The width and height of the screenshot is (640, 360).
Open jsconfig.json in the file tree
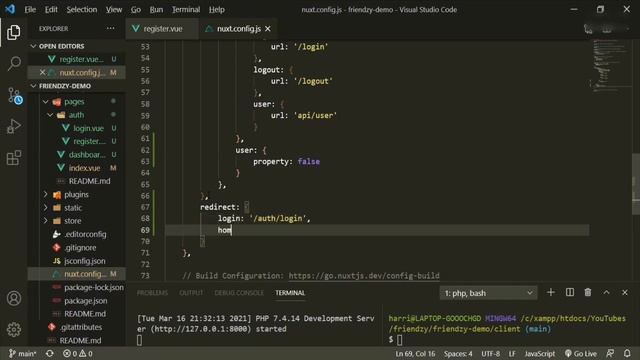click(x=84, y=261)
